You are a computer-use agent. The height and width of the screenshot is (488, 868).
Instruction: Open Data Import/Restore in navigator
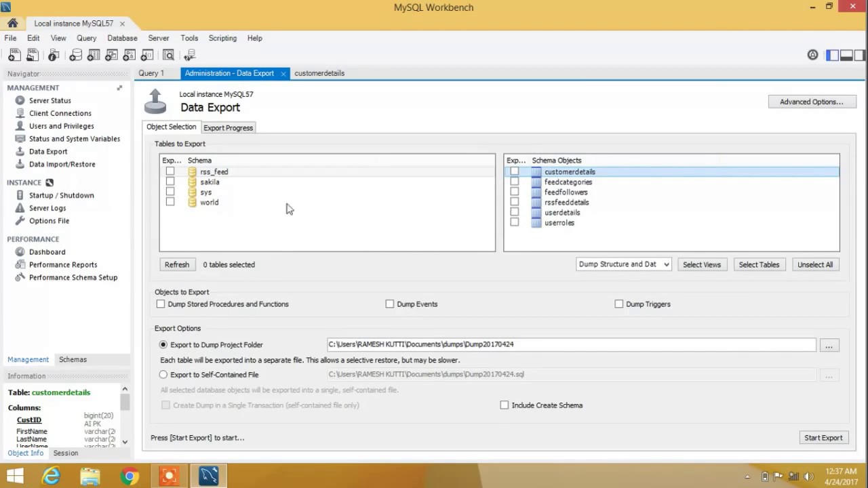pyautogui.click(x=62, y=164)
